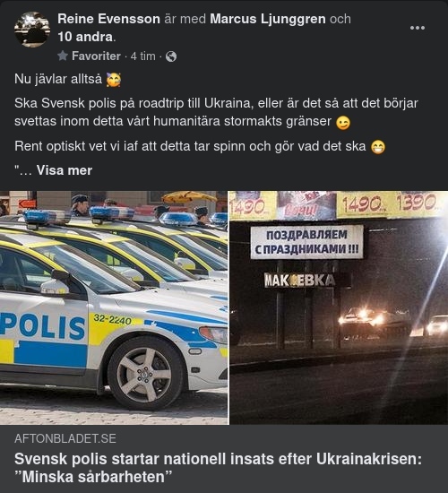Viewport: 448px width, 493px height.
Task: Open the 4 tim timestamp link
Action: 143,56
